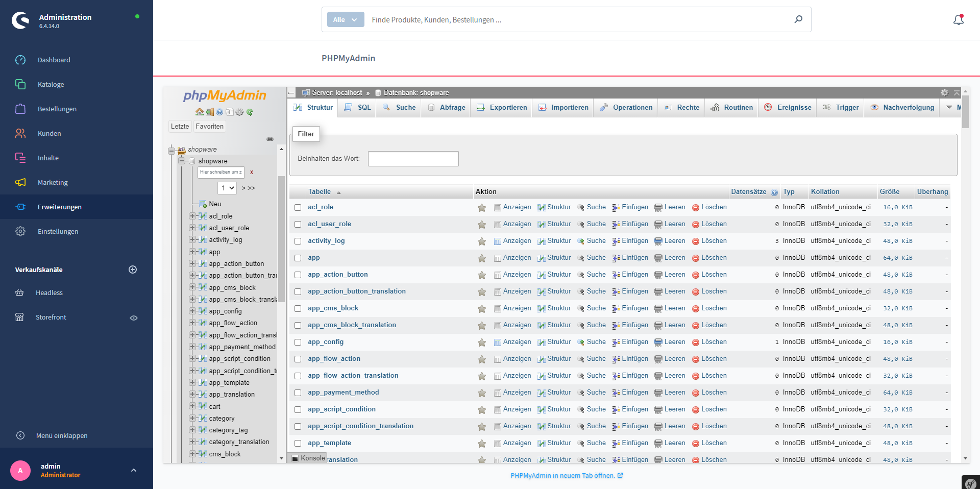This screenshot has height=489, width=980.
Task: Check the app_template table checkbox
Action: (x=298, y=443)
